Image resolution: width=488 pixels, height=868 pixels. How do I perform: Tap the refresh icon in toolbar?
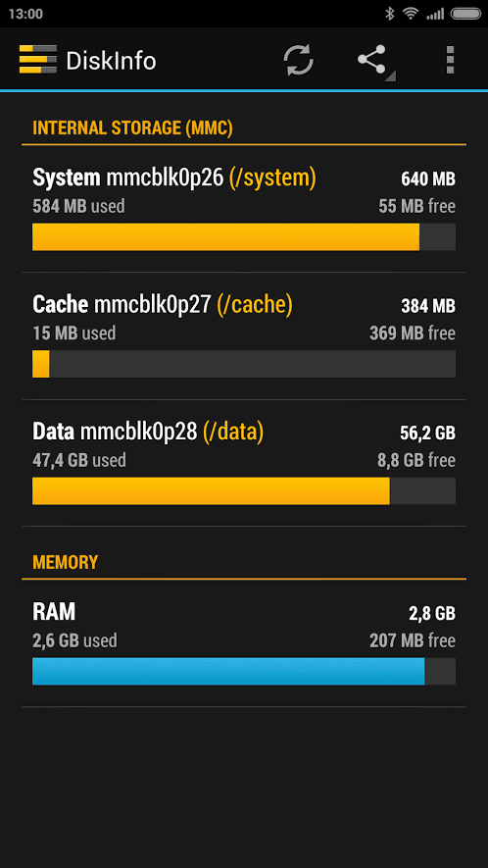[x=299, y=60]
